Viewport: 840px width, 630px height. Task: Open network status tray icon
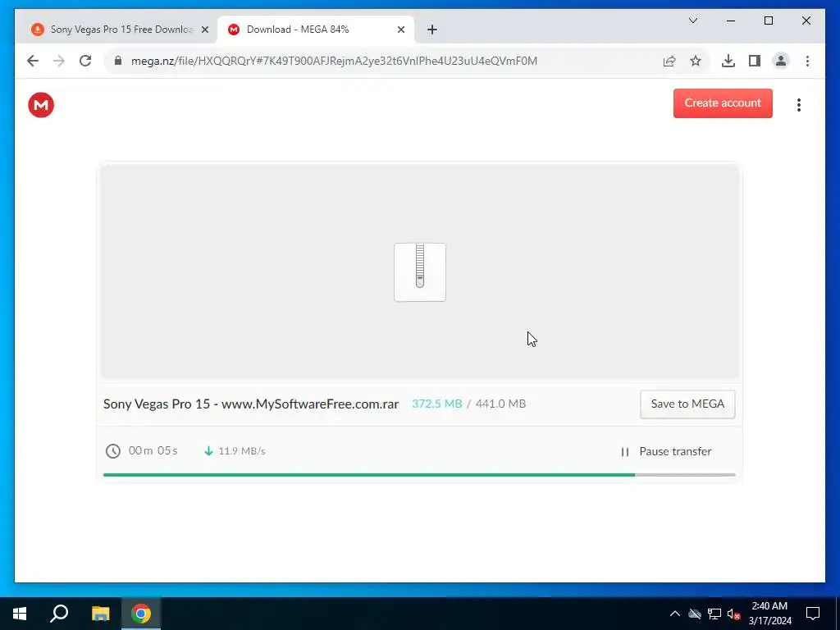714,614
